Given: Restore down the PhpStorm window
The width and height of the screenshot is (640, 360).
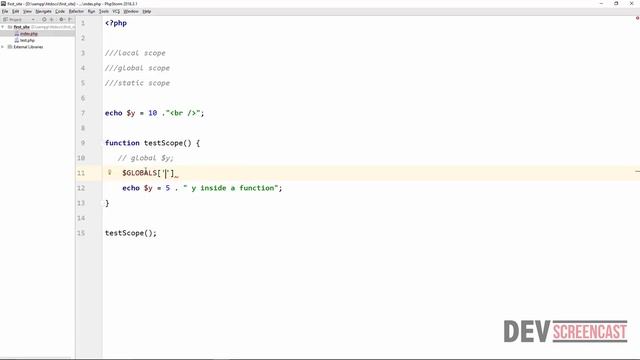Looking at the screenshot, I should point(616,4).
